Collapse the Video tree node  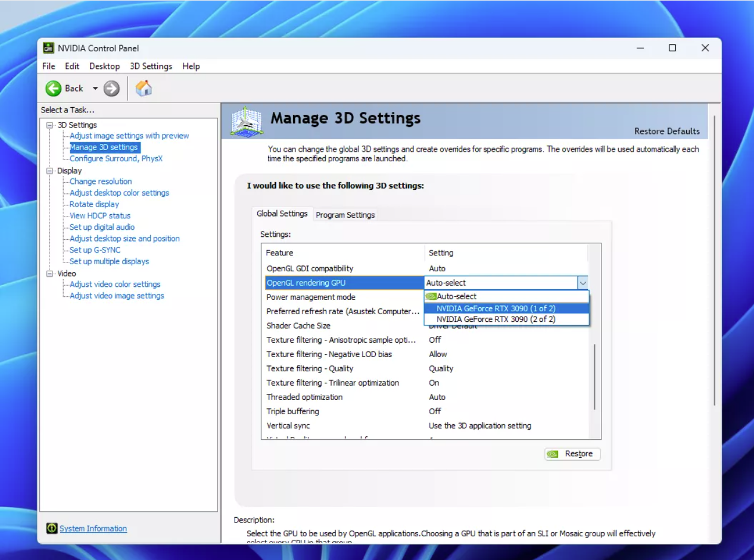click(x=50, y=274)
